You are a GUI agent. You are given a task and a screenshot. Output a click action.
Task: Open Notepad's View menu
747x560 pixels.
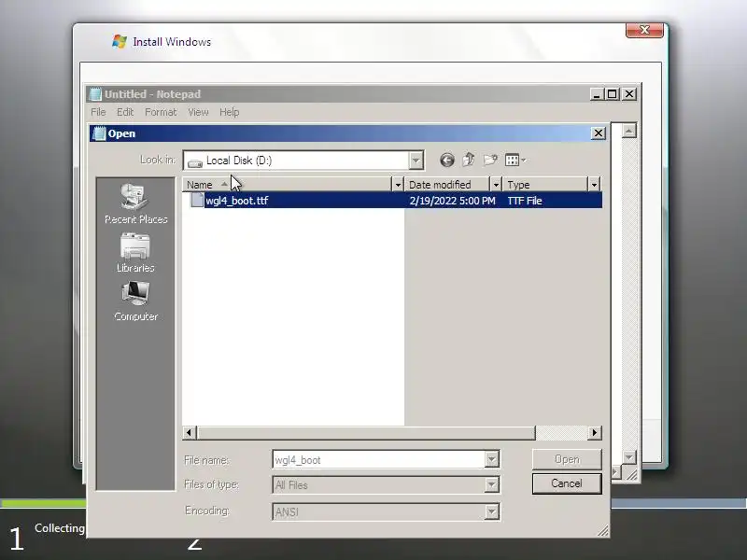(198, 112)
